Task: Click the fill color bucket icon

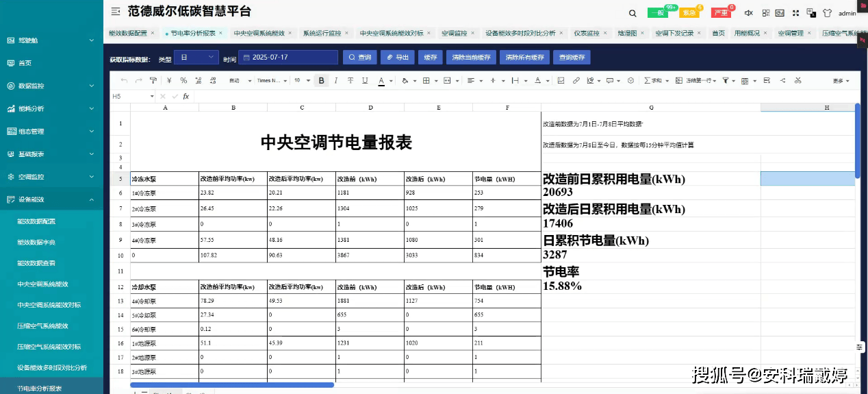Action: pos(405,81)
